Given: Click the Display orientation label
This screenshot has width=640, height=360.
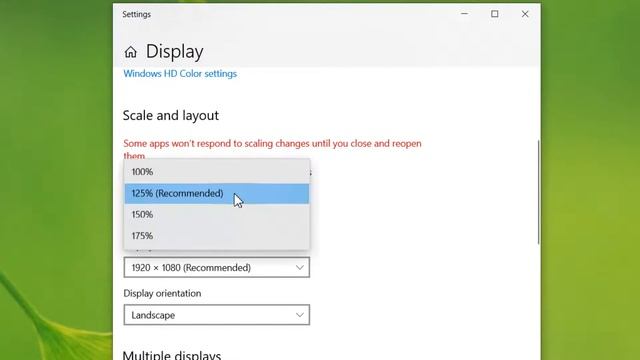Looking at the screenshot, I should [x=162, y=293].
